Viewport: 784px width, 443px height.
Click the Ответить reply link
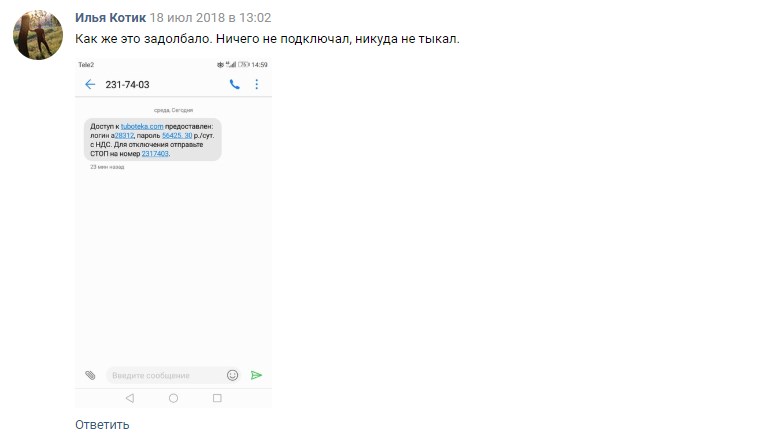click(102, 424)
